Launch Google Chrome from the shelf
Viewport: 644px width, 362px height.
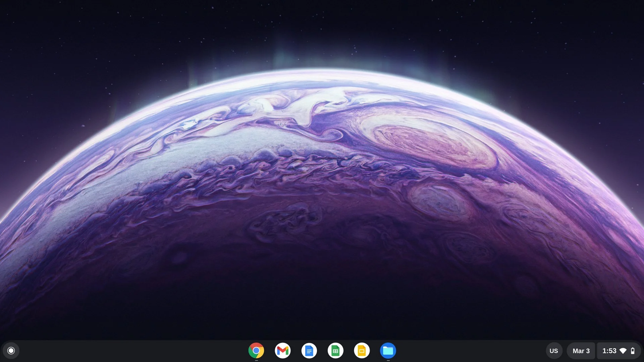coord(256,351)
